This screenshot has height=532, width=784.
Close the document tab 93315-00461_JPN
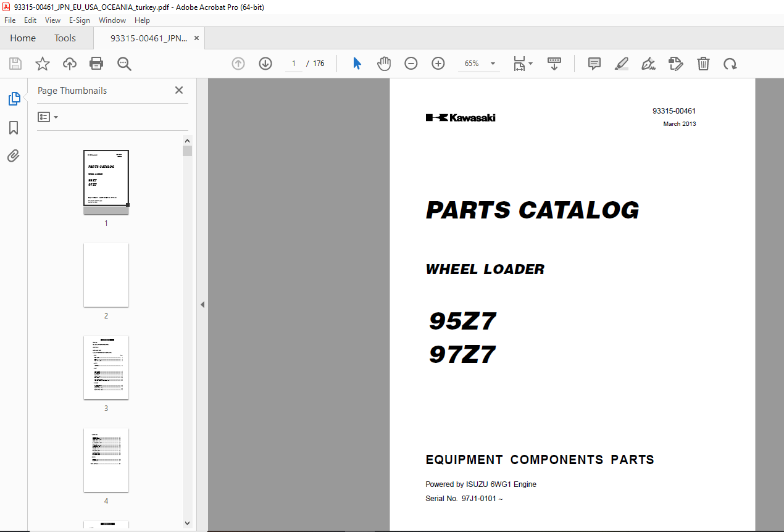[196, 38]
